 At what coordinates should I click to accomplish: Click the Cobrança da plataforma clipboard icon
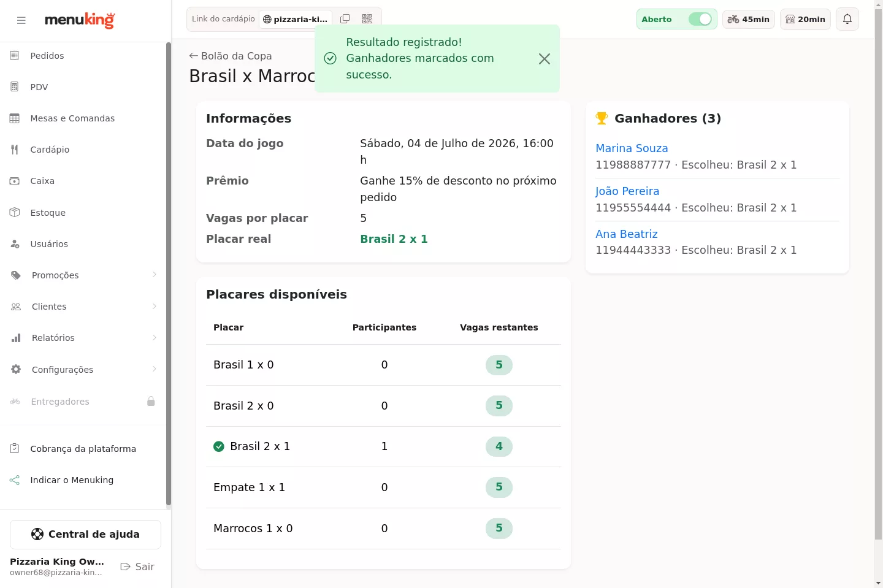tap(15, 449)
